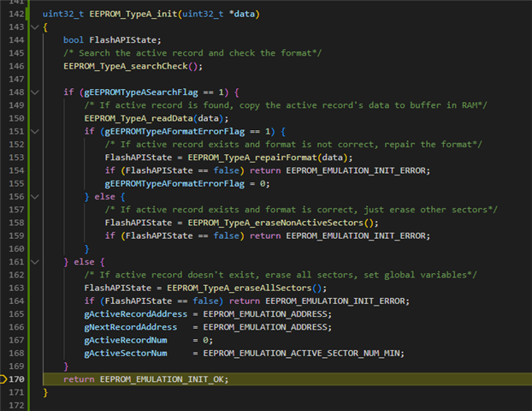Collapse the fold chevron at line 148
The image size is (532, 411).
[x=35, y=92]
